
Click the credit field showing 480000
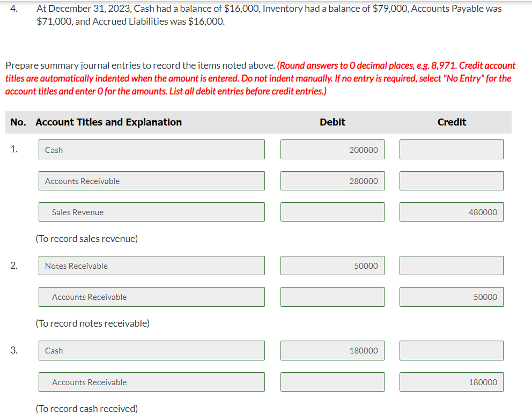point(452,212)
